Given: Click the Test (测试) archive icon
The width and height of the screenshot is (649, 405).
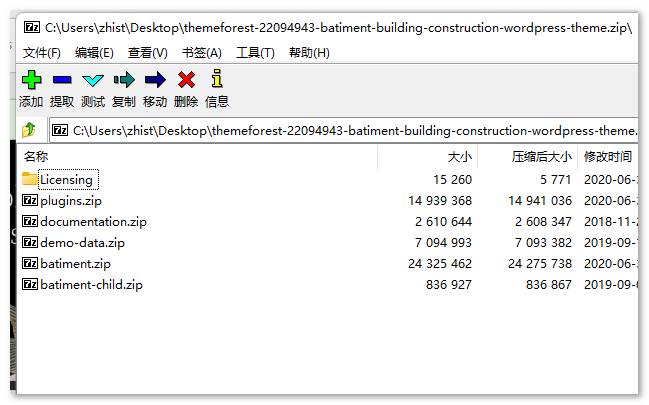Looking at the screenshot, I should [93, 80].
